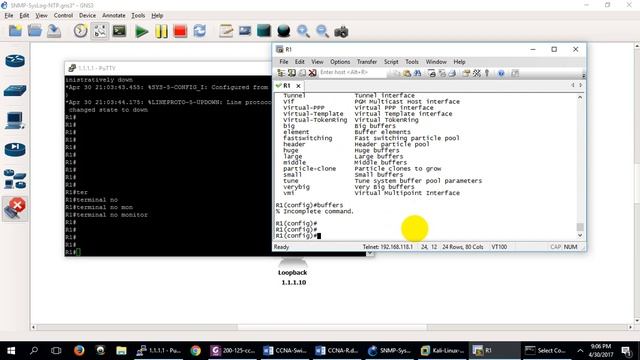The width and height of the screenshot is (640, 360).
Task: Zoom in on the GNS3 topology
Action: tap(303, 31)
